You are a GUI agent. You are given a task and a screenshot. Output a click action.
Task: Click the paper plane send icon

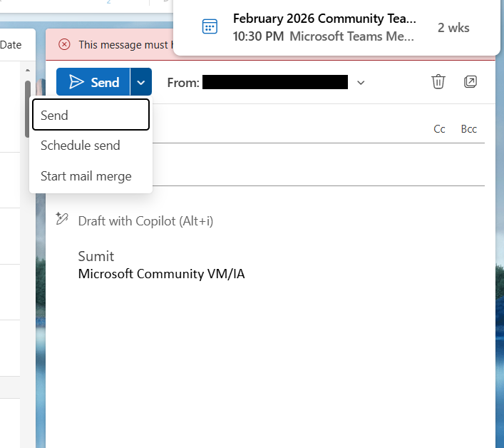(76, 82)
